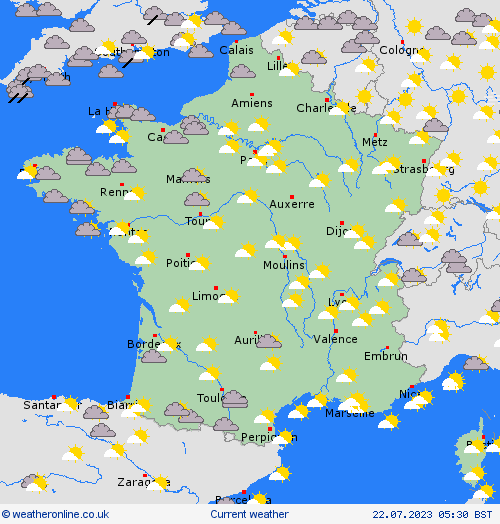Select the Auxerre city label

[x=292, y=204]
